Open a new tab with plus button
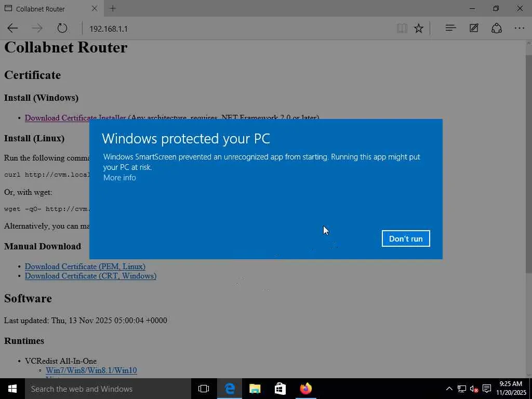 tap(113, 8)
